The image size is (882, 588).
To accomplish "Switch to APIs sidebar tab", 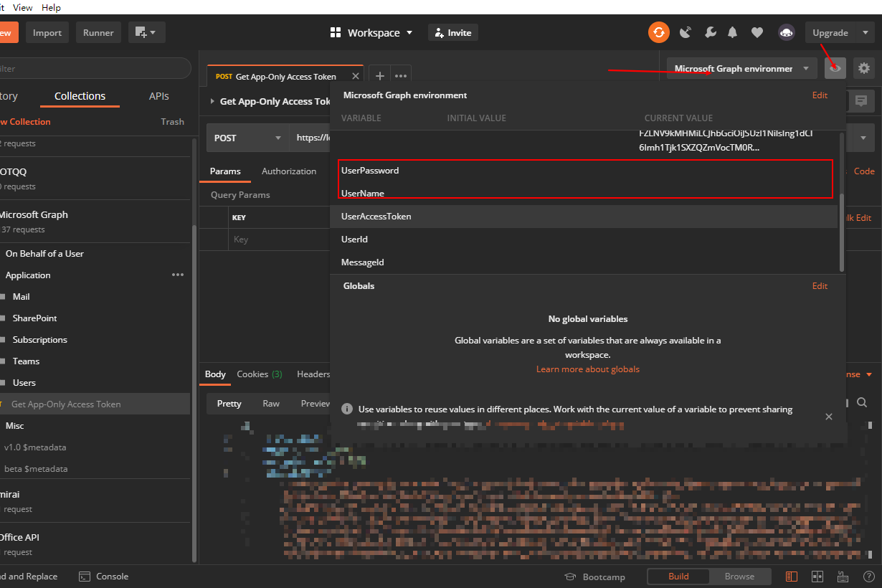I will click(x=159, y=96).
